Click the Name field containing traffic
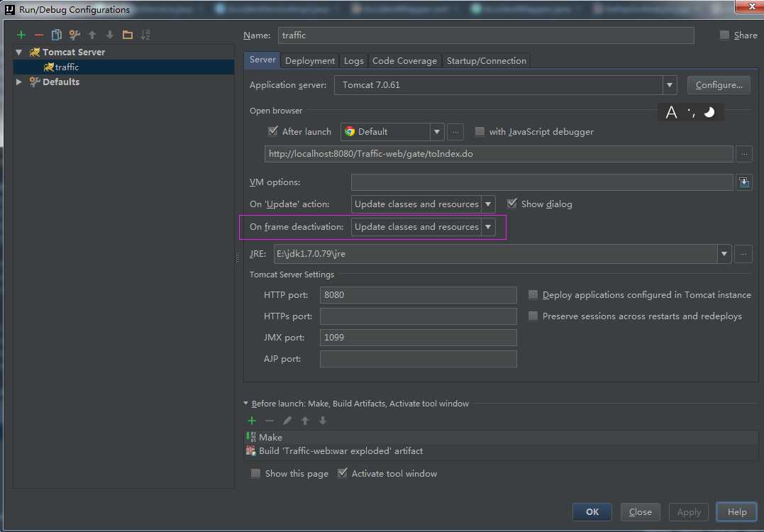The image size is (764, 532). coord(486,35)
